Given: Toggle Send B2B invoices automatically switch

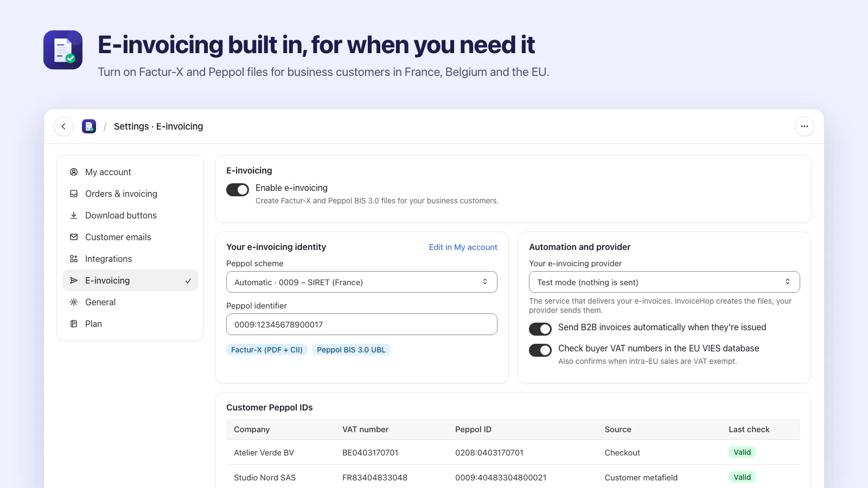Looking at the screenshot, I should coord(540,329).
